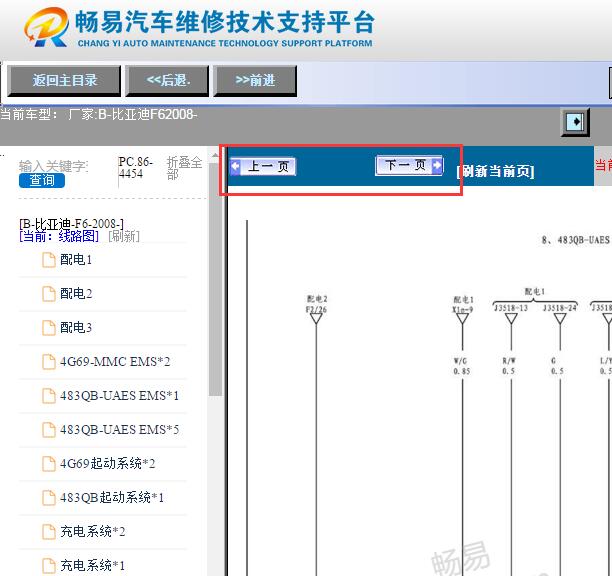Viewport: 612px width, 576px height.
Task: Click the 配电2 F2/26 connector in diagram
Action: click(x=316, y=311)
